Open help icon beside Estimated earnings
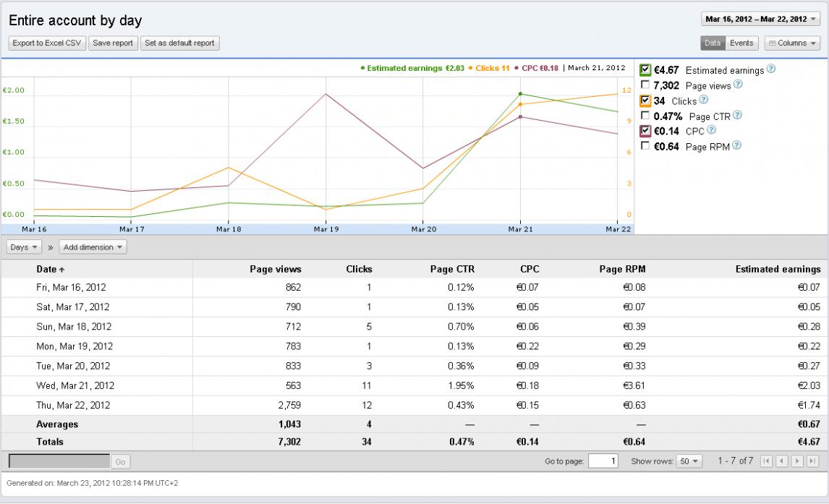The image size is (829, 504). pyautogui.click(x=771, y=69)
